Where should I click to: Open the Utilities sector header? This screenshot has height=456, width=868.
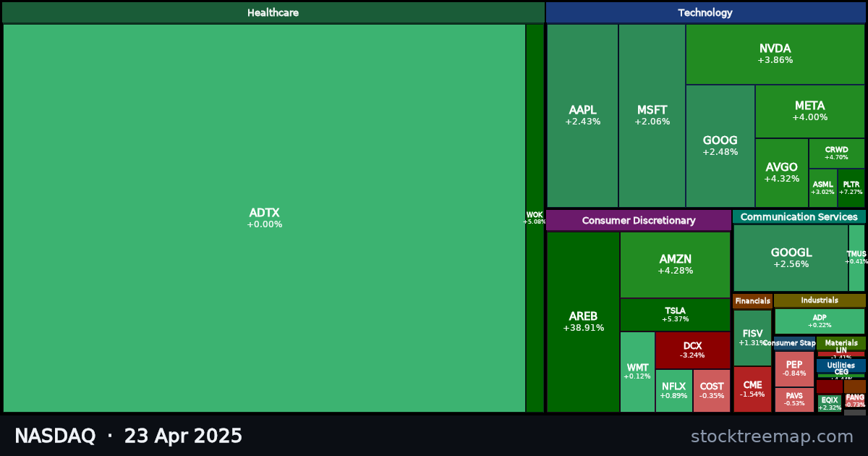(x=841, y=366)
